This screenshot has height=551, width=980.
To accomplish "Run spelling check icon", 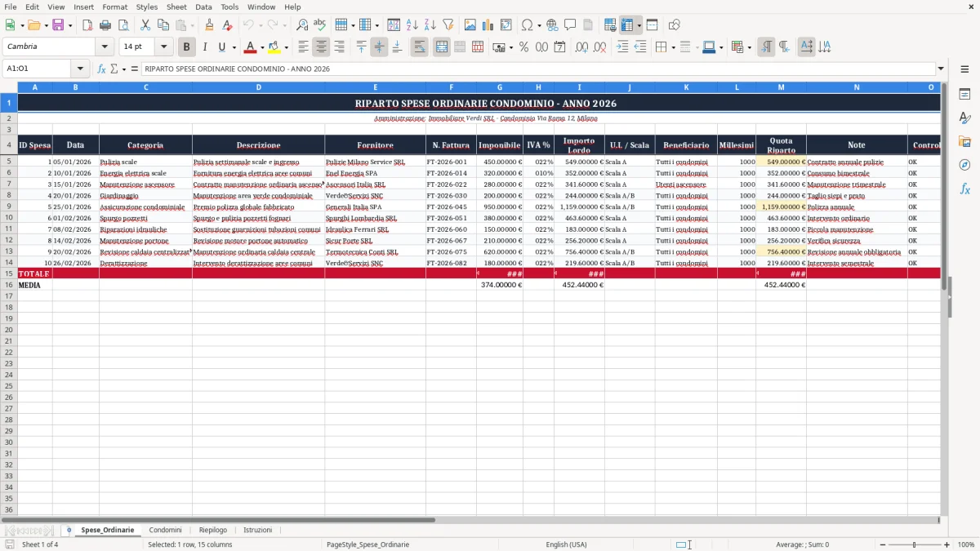I will point(320,25).
